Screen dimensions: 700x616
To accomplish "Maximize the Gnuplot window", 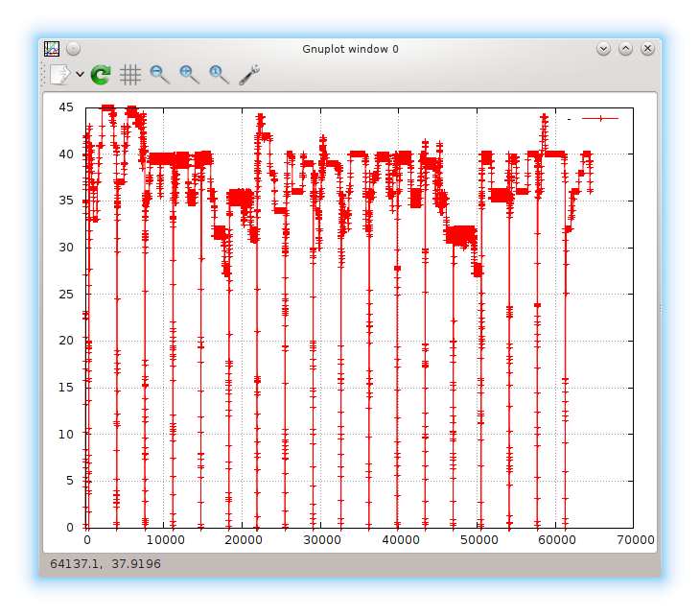I will [625, 49].
